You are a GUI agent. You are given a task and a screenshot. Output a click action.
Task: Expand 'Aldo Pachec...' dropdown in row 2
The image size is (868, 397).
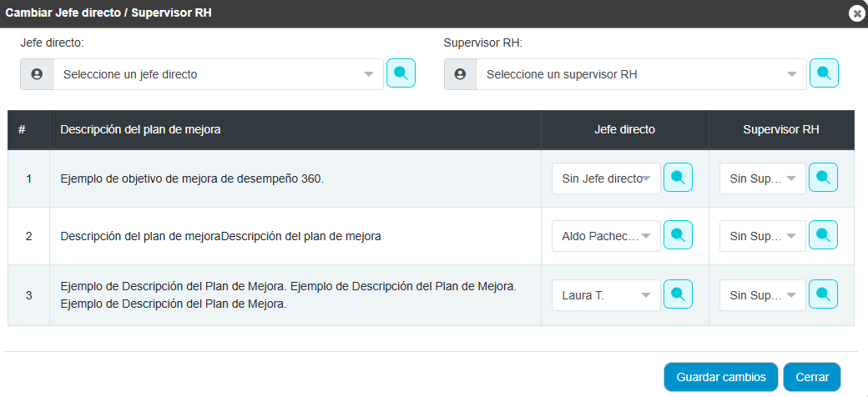606,236
